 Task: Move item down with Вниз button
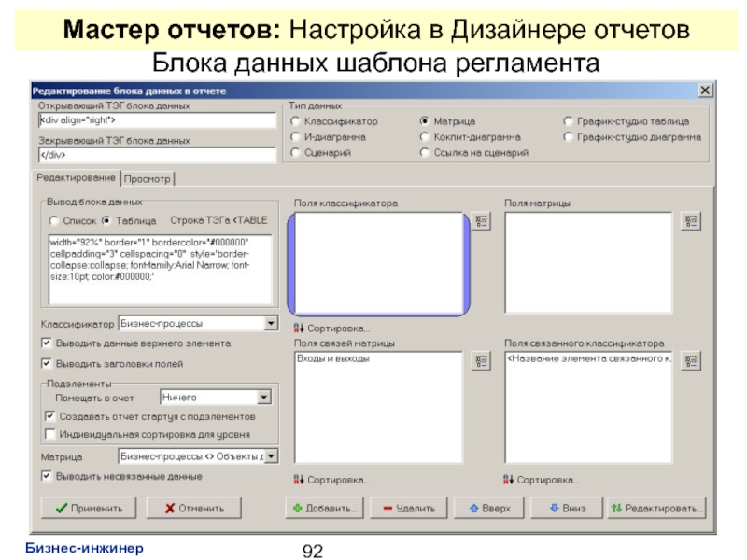pos(567,508)
